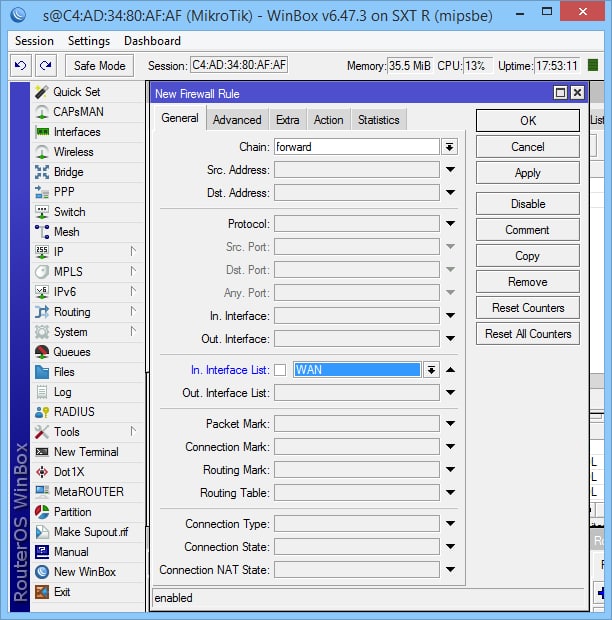Open the CAPsMAN menu icon
The width and height of the screenshot is (612, 620).
point(42,112)
